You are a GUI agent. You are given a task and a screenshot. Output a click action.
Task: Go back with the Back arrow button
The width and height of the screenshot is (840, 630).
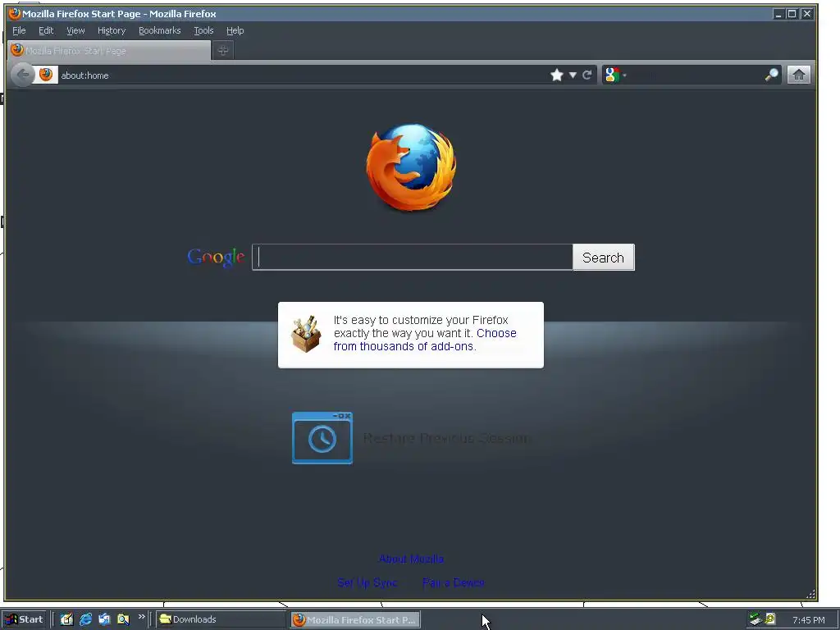22,75
